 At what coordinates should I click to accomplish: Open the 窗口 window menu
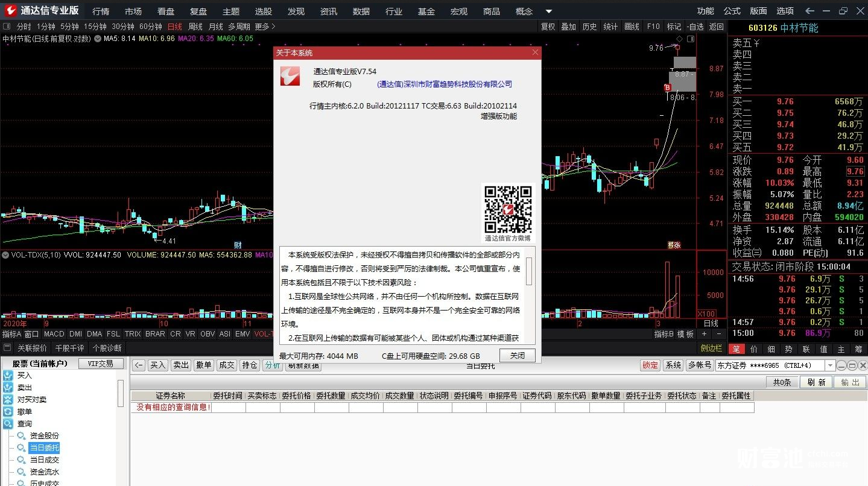[x=31, y=334]
